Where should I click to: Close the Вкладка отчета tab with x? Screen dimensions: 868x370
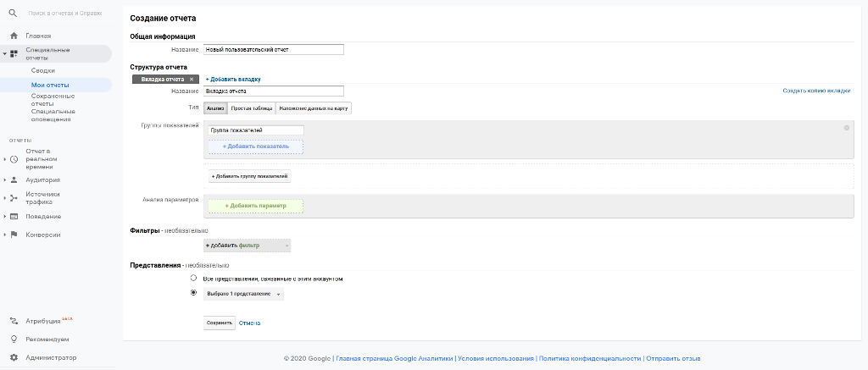click(191, 79)
